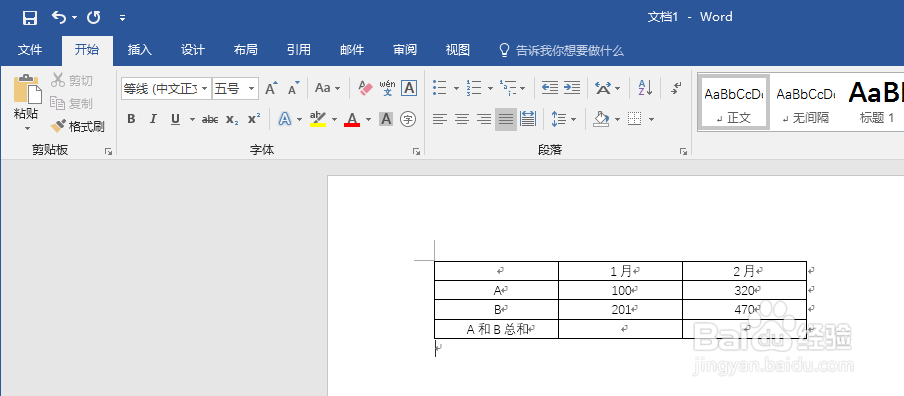Image resolution: width=904 pixels, height=396 pixels.
Task: Click the 告诉我你想要做什么 search box
Action: coord(561,51)
